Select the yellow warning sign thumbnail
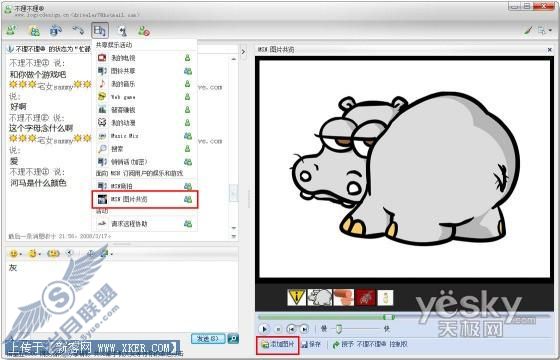 click(x=297, y=298)
